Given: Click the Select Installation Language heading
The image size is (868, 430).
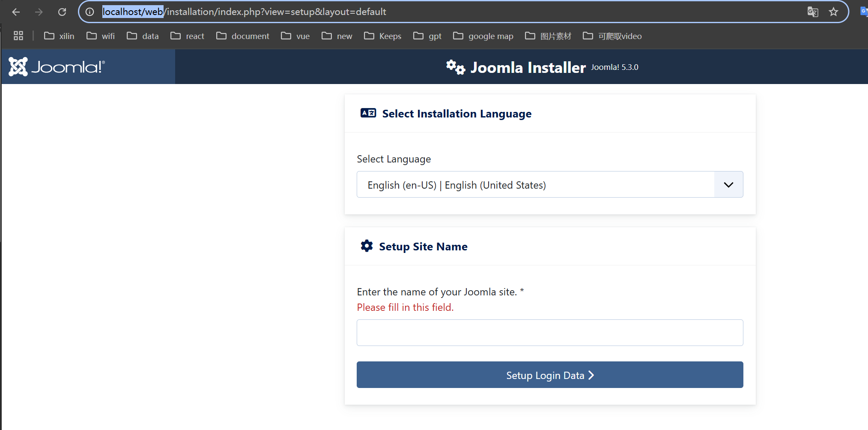Looking at the screenshot, I should click(456, 114).
